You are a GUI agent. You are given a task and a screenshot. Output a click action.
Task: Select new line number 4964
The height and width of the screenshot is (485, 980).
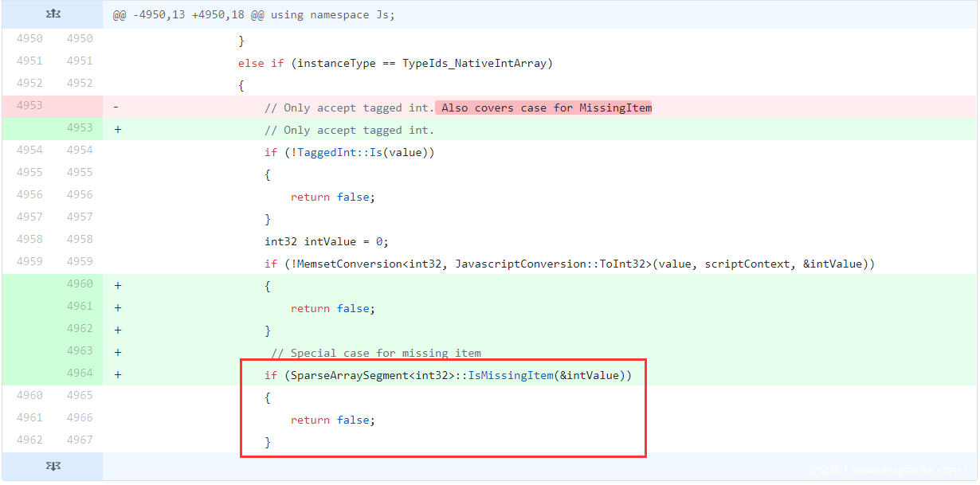[x=80, y=373]
